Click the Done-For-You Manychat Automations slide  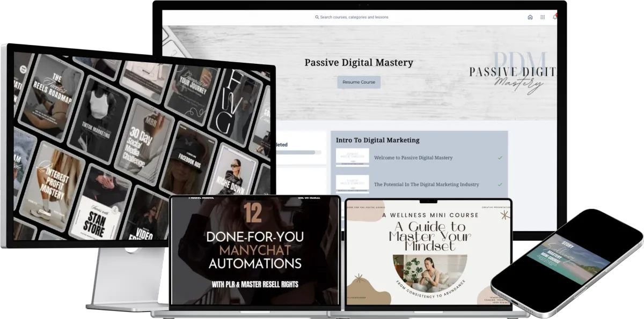tap(255, 251)
